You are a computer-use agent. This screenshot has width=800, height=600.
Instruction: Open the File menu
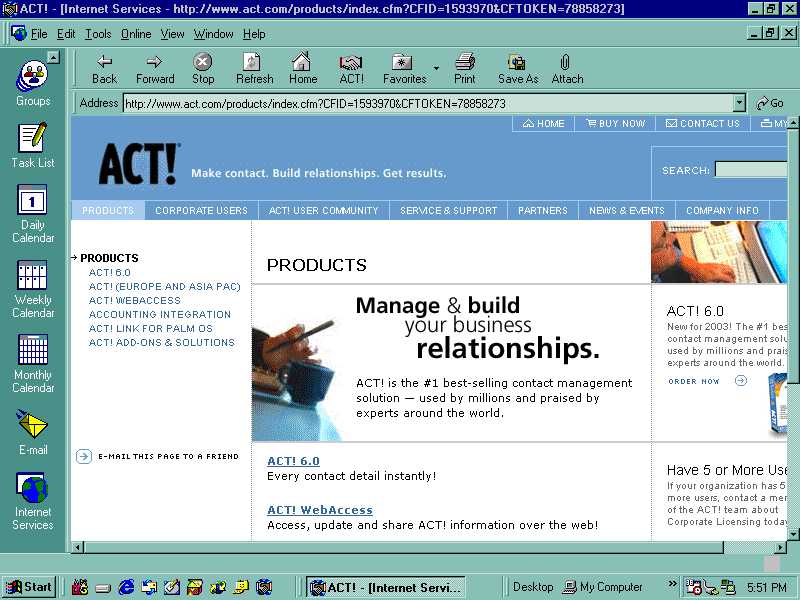coord(39,34)
